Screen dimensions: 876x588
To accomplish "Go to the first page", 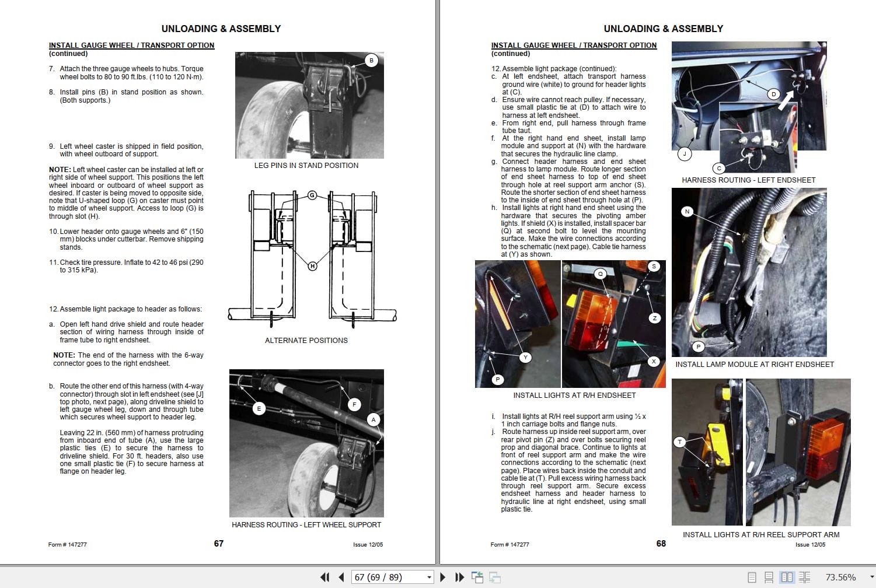I will coord(325,577).
